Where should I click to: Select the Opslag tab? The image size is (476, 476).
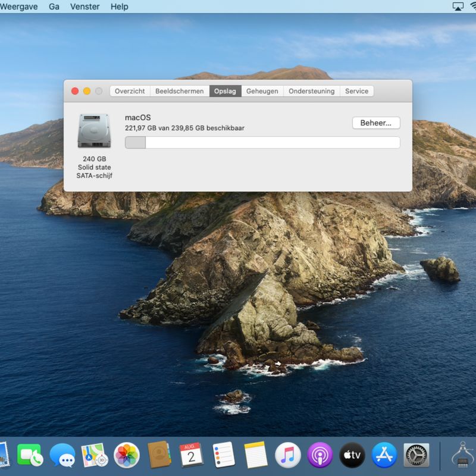pos(225,91)
